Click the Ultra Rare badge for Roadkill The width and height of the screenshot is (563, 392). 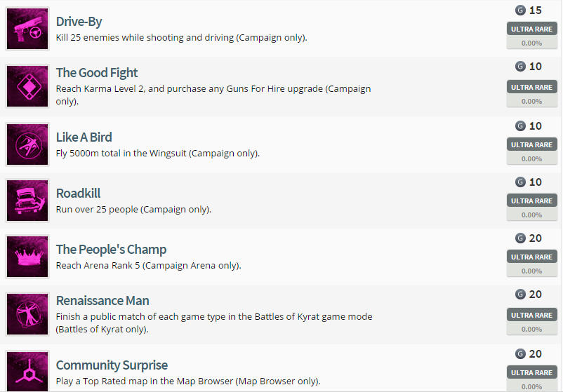pyautogui.click(x=531, y=201)
